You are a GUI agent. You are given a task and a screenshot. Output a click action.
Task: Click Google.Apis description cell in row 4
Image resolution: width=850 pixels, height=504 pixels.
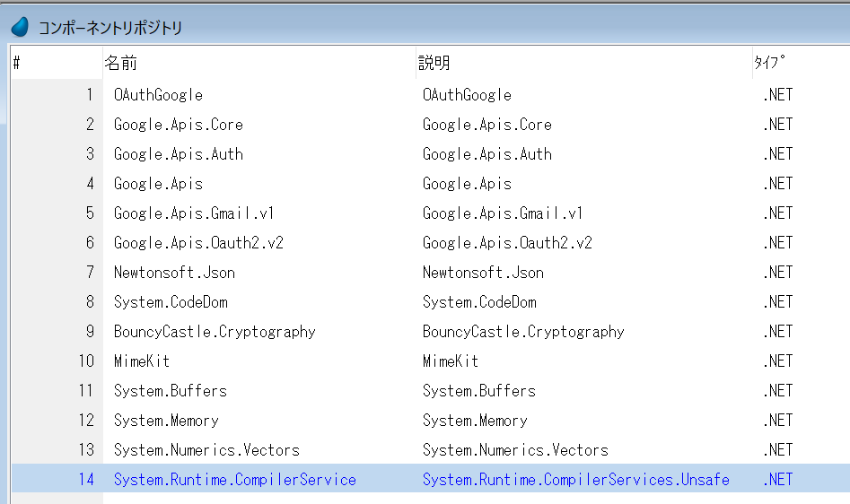pyautogui.click(x=467, y=184)
